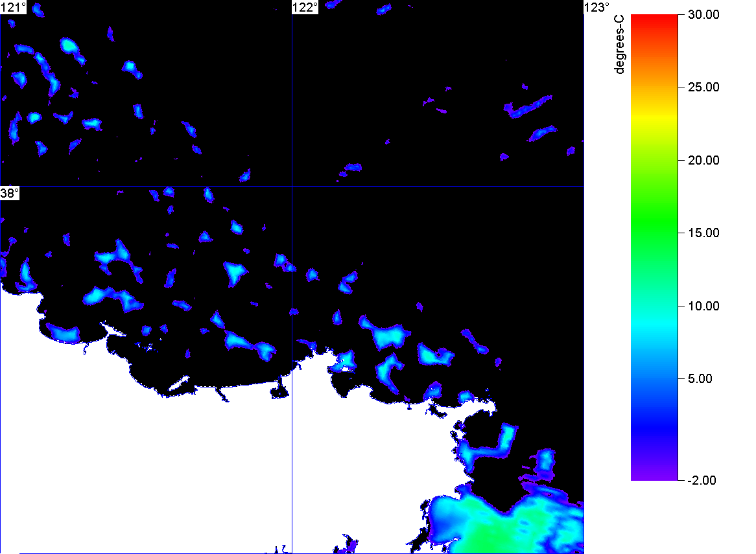Click the degrees-C unit label

click(619, 44)
